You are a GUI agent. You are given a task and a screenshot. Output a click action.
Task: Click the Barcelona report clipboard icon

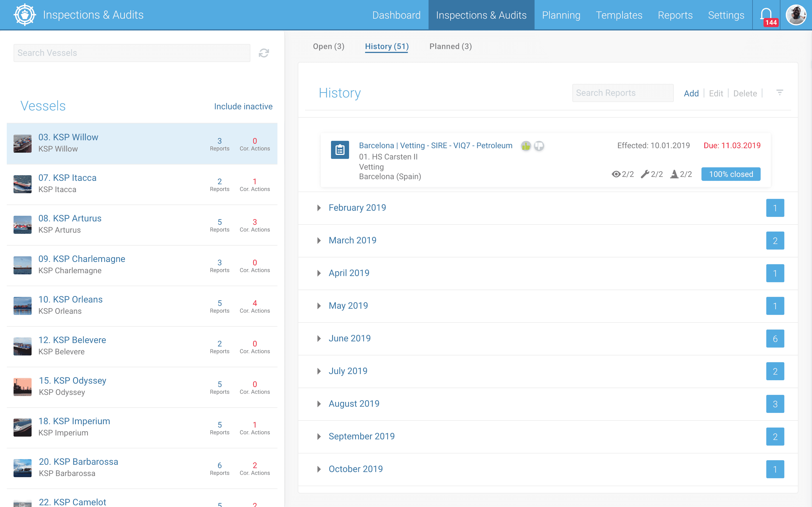click(340, 150)
